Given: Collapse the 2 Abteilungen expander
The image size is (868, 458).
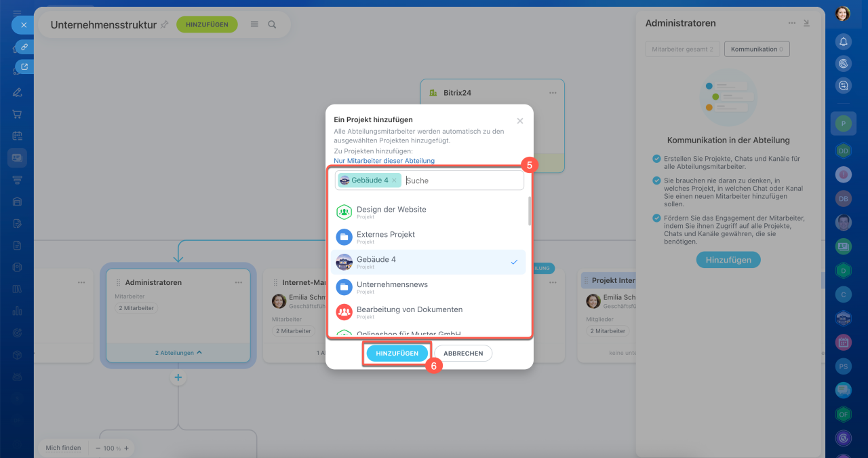Looking at the screenshot, I should [178, 353].
